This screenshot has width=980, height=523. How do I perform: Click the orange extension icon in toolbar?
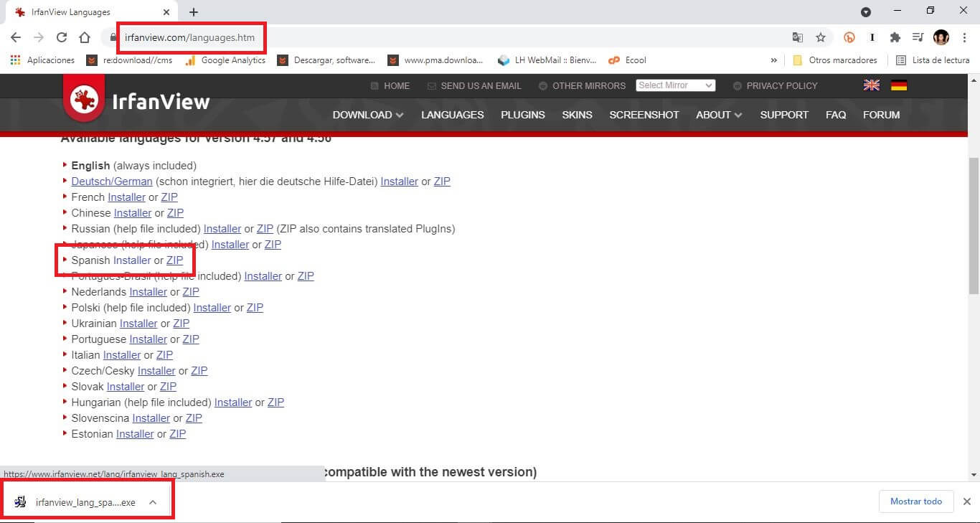[x=849, y=37]
